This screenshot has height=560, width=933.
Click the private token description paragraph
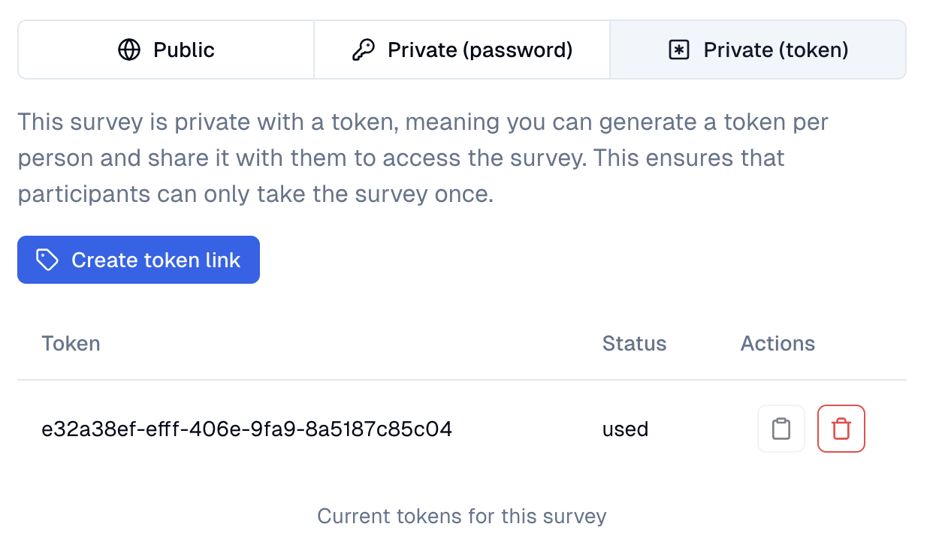click(x=423, y=158)
